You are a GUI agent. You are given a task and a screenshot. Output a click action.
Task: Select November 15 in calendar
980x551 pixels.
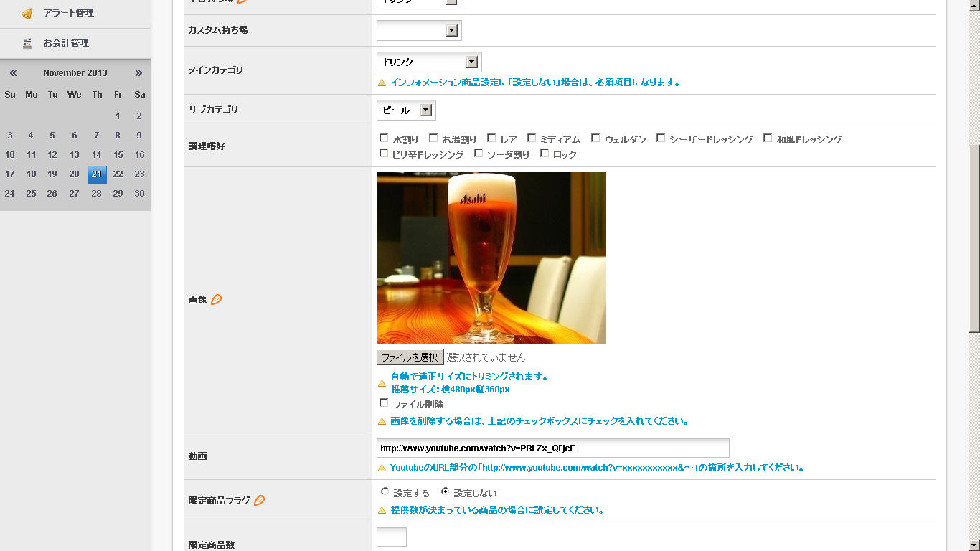[118, 154]
